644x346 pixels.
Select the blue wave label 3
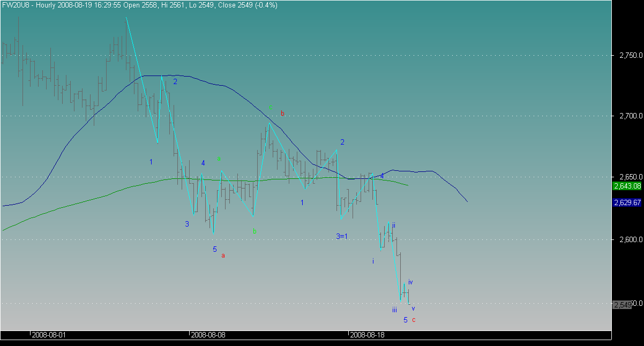(x=187, y=224)
